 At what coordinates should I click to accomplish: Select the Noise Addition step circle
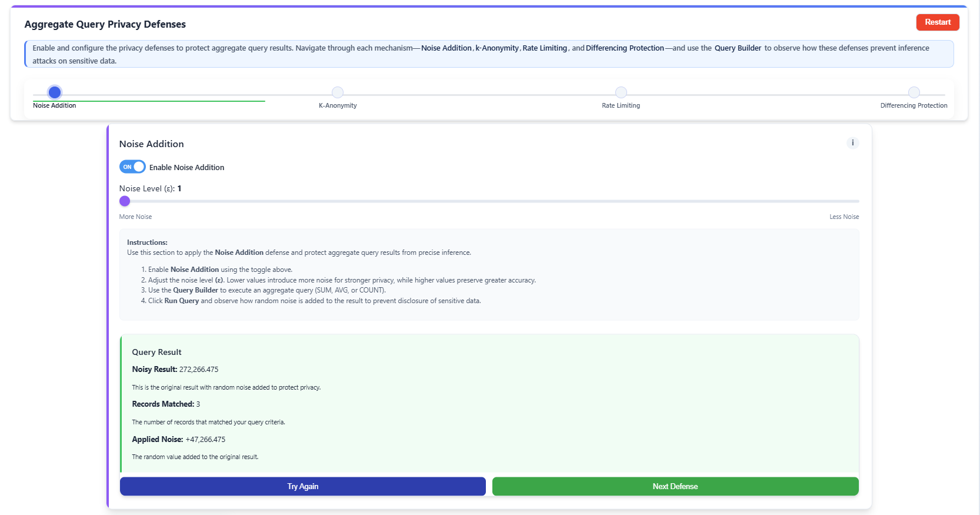(55, 92)
